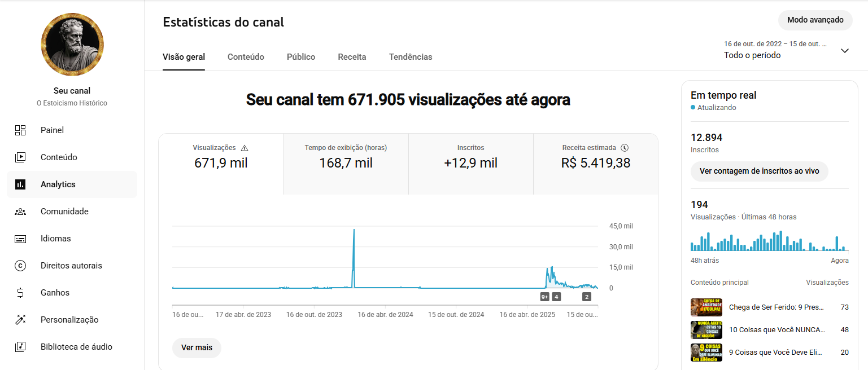The height and width of the screenshot is (370, 868).
Task: Select the Tempo de exibição metric card
Action: (x=346, y=164)
